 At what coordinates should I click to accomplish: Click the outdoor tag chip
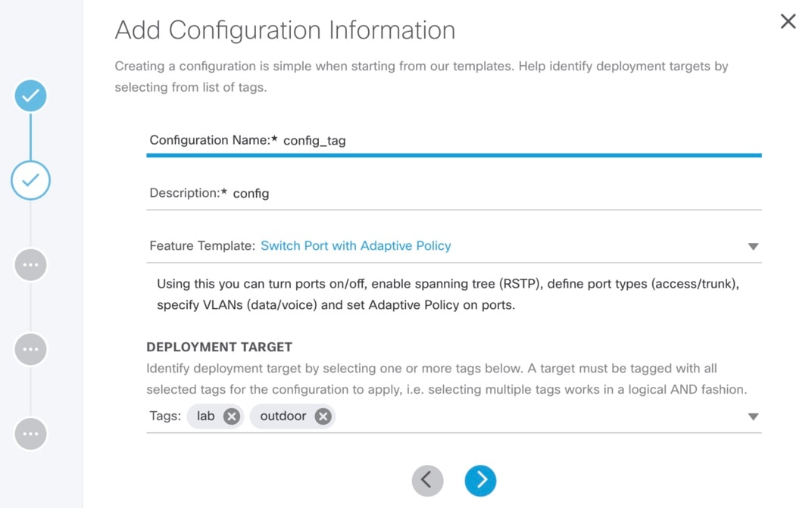point(292,416)
